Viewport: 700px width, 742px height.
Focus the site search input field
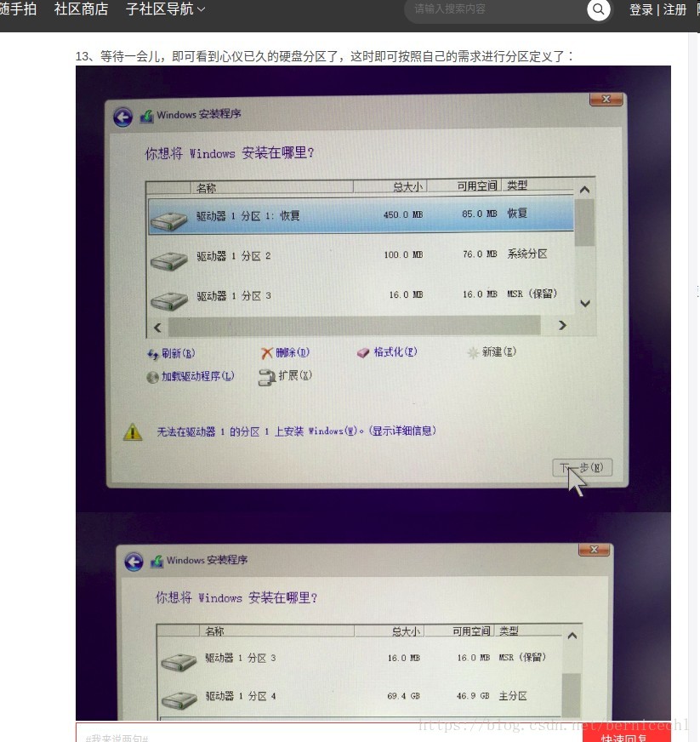[496, 9]
